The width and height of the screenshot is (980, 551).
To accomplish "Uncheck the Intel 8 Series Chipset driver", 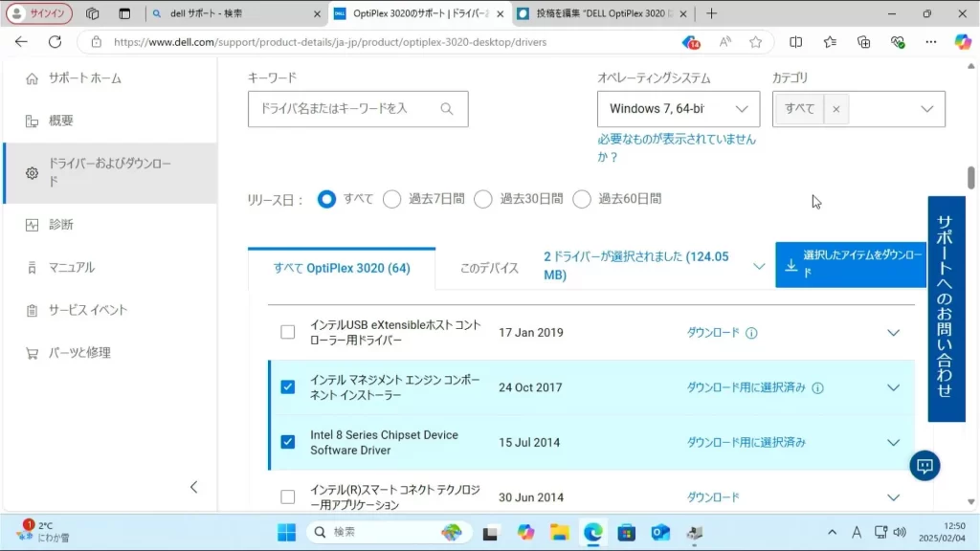I will [288, 442].
